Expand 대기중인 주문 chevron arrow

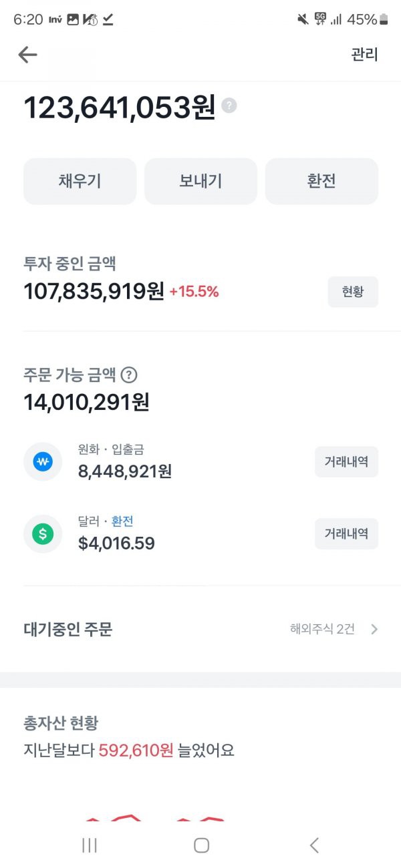[374, 629]
